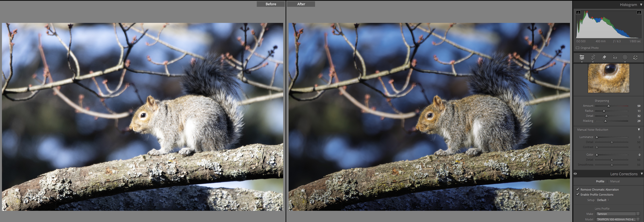Select the Healing eraser tool
The height and width of the screenshot is (222, 644).
tap(604, 57)
